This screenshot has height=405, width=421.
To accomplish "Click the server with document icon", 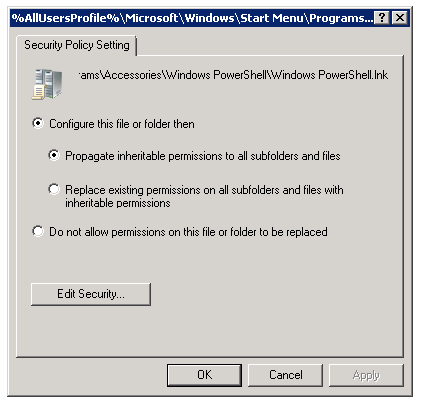I will click(x=47, y=84).
